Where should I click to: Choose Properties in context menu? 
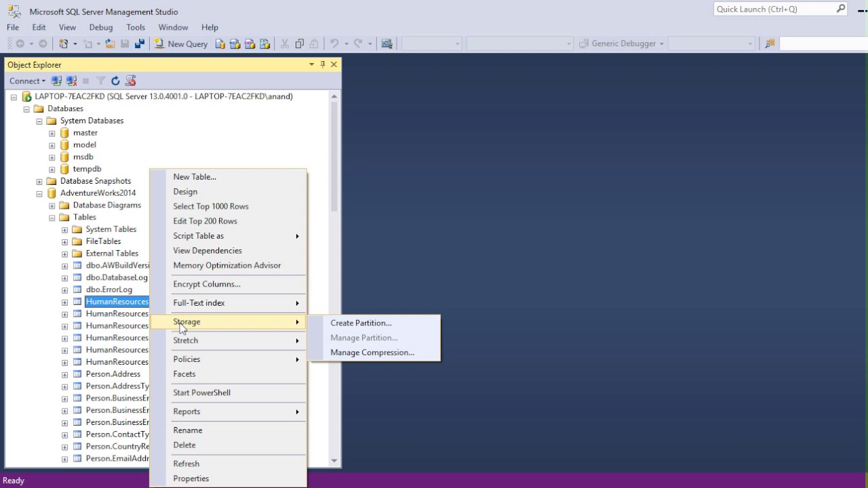229,479
